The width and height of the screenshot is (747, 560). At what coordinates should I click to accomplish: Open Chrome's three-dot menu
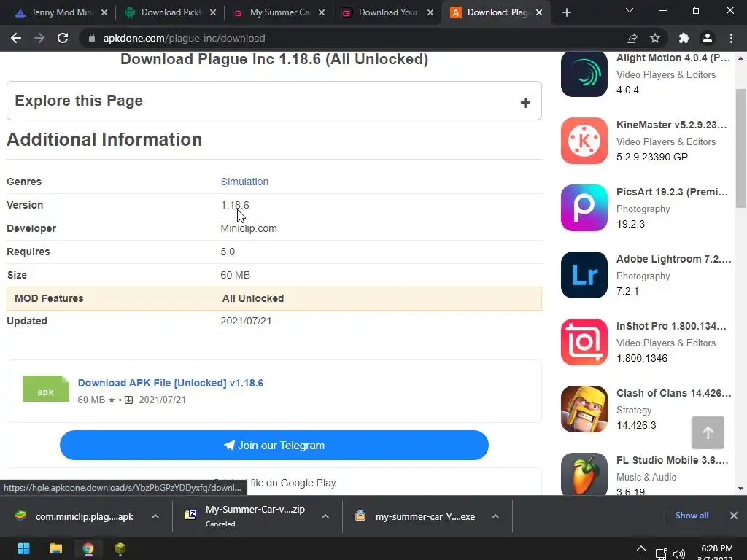731,38
